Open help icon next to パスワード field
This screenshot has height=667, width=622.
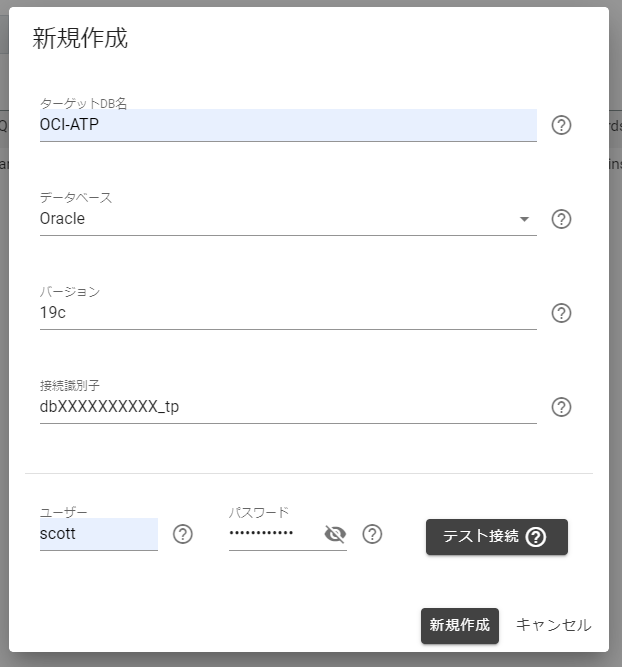372,534
